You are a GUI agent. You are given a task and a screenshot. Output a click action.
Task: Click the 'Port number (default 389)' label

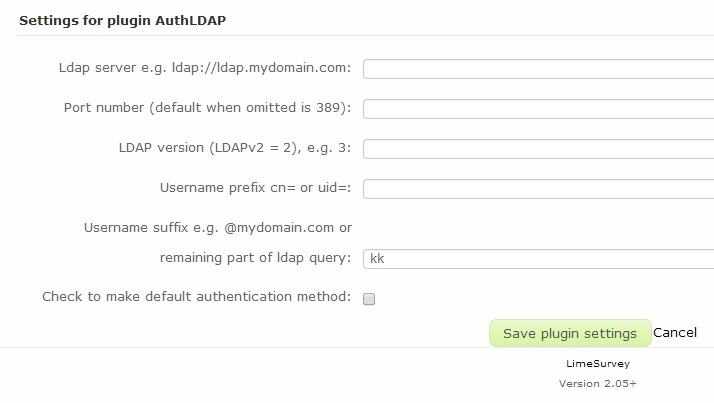click(x=207, y=107)
